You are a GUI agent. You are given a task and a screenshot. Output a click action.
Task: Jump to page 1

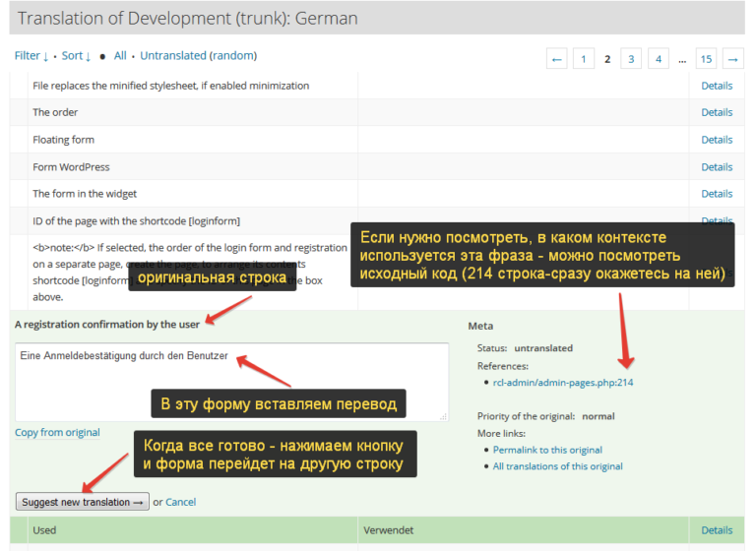pyautogui.click(x=584, y=59)
